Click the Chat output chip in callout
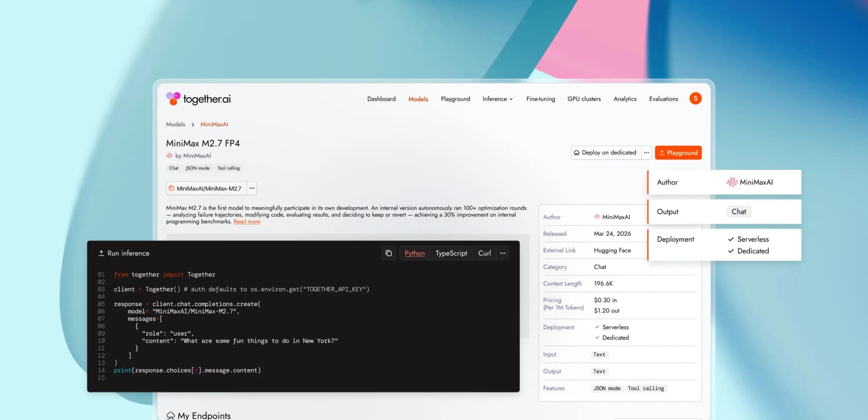 coord(739,212)
